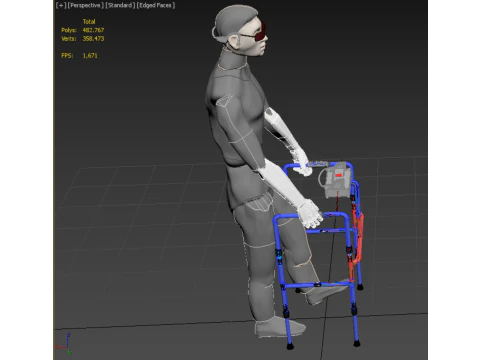Open the Standard shading label menu
480x360 pixels.
point(120,5)
